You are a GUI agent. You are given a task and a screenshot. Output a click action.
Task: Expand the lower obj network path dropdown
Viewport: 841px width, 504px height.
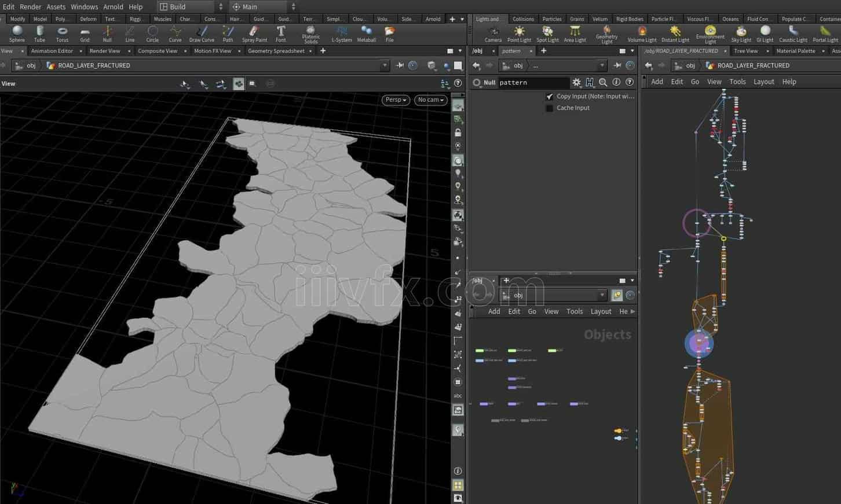tap(602, 295)
